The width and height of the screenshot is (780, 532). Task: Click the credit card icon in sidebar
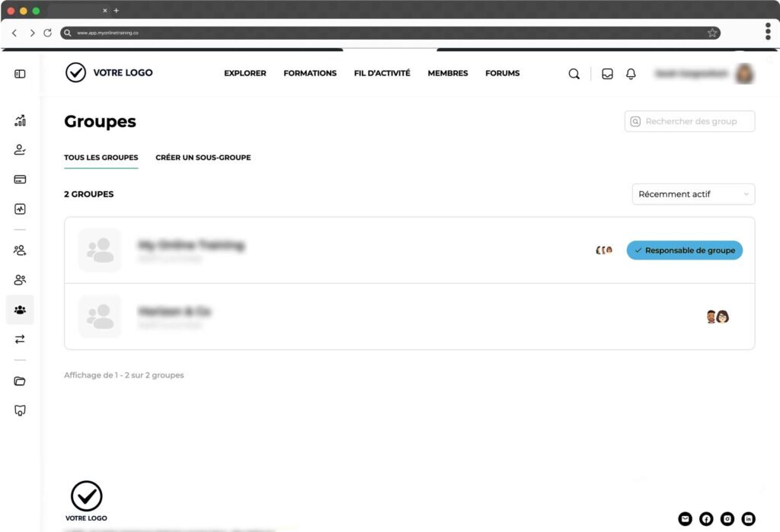pyautogui.click(x=20, y=180)
